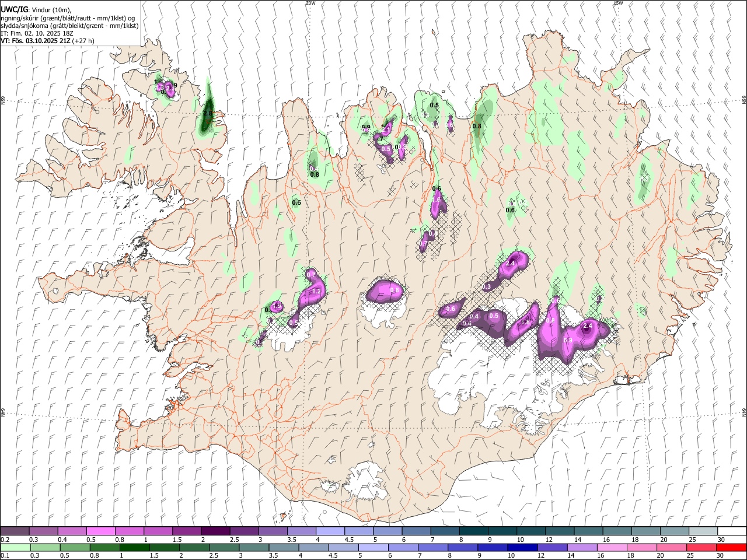Click the 20W longitude label at the top edge
This screenshot has height=560, width=747.
tap(310, 3)
